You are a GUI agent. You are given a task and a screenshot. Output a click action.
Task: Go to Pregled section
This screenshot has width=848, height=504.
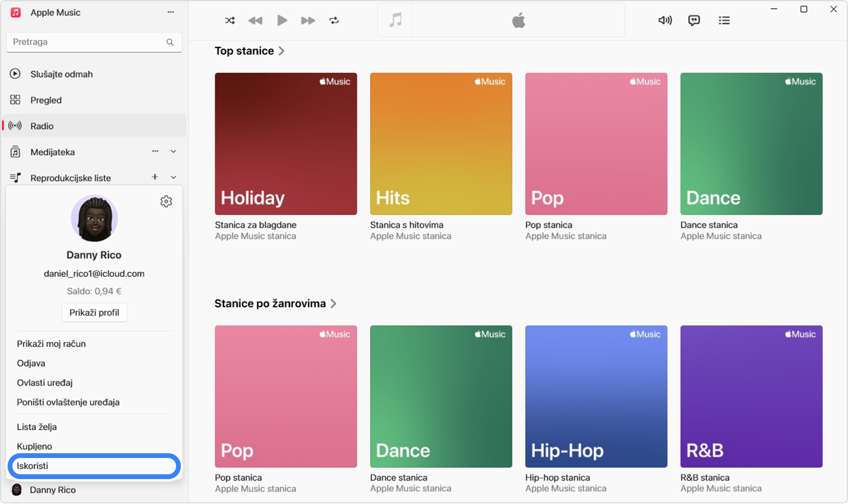click(94, 100)
